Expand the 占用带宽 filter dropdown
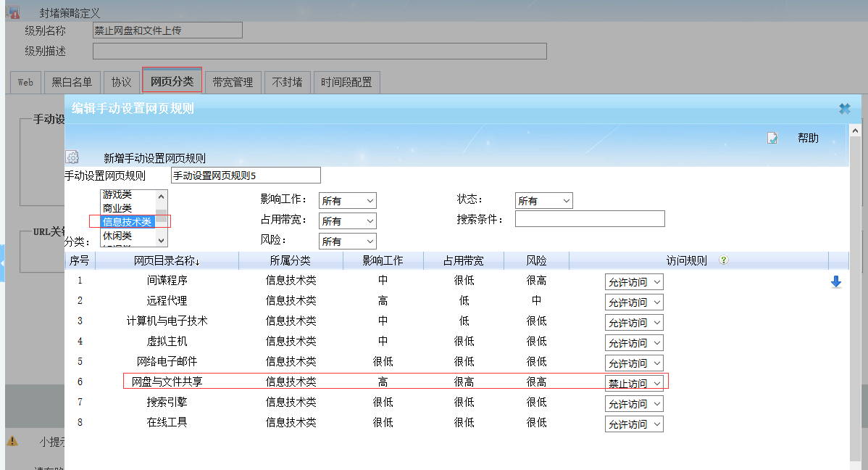 [347, 220]
